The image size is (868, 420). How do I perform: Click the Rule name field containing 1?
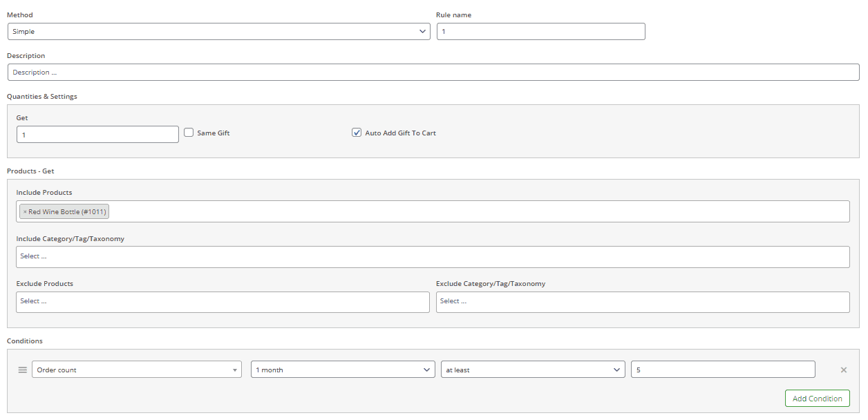(540, 31)
